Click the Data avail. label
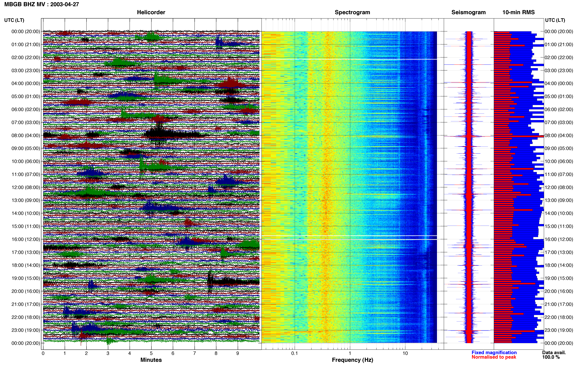 (x=554, y=352)
